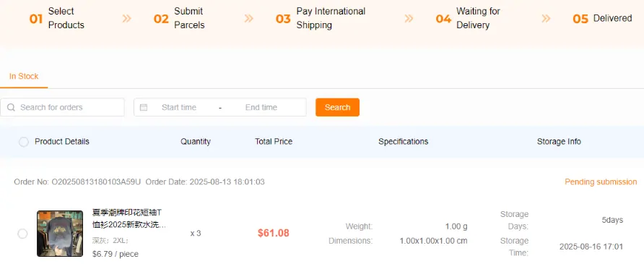This screenshot has width=644, height=264.
Task: Switch to the In Stock tab
Action: click(x=24, y=76)
